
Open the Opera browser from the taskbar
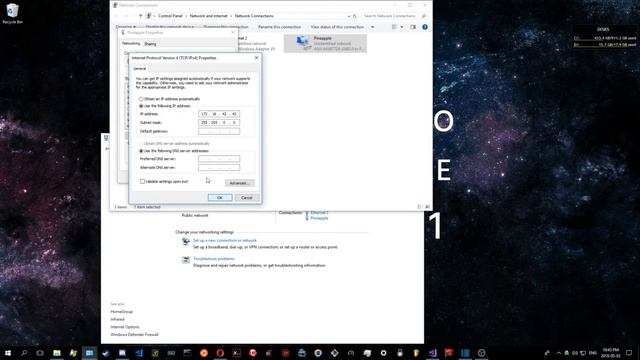coord(220,353)
